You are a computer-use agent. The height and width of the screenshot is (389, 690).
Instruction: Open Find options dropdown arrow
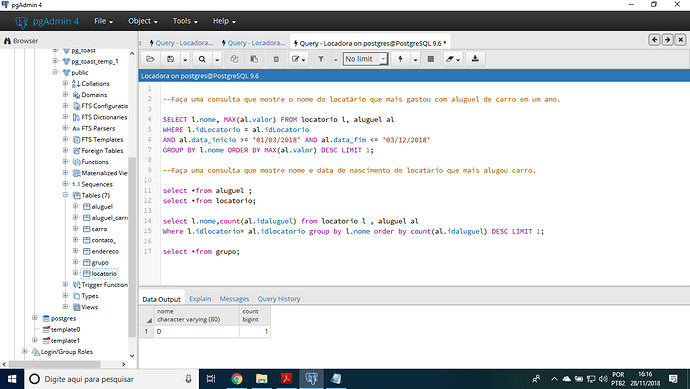(217, 59)
